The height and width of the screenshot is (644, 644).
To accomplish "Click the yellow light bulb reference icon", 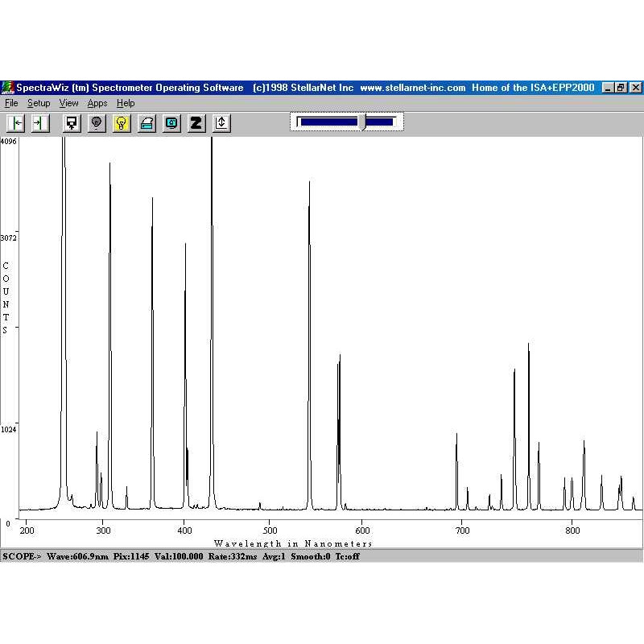I will (x=122, y=123).
